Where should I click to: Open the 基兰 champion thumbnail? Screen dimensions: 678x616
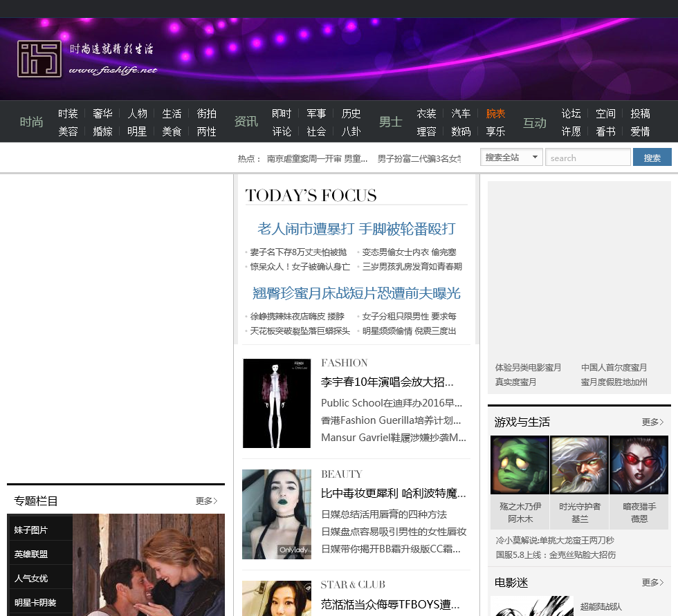579,465
